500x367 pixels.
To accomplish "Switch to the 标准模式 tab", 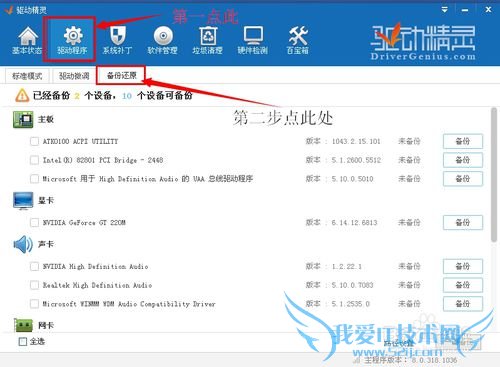I will (27, 76).
